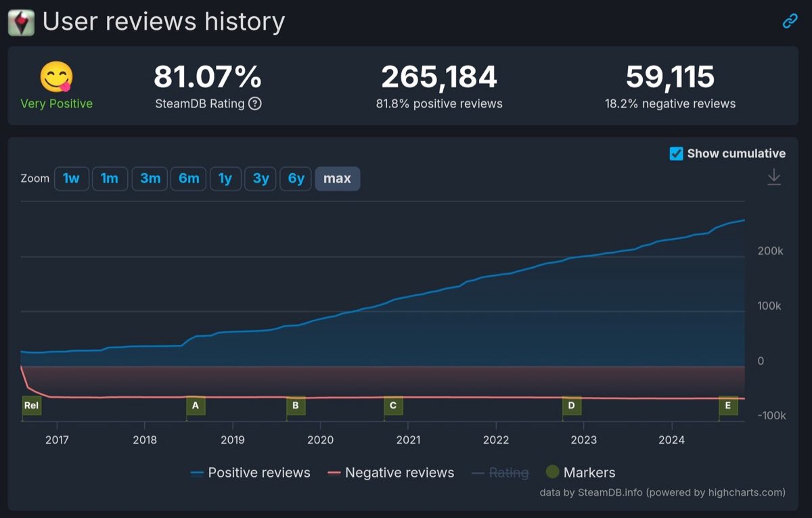Screen dimensions: 812x518
Task: Click the User reviews history heading
Action: click(164, 22)
